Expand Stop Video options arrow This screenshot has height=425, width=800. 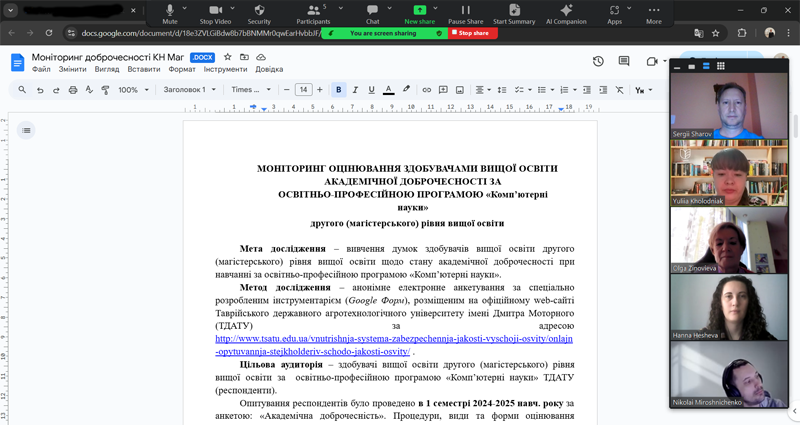pos(233,8)
